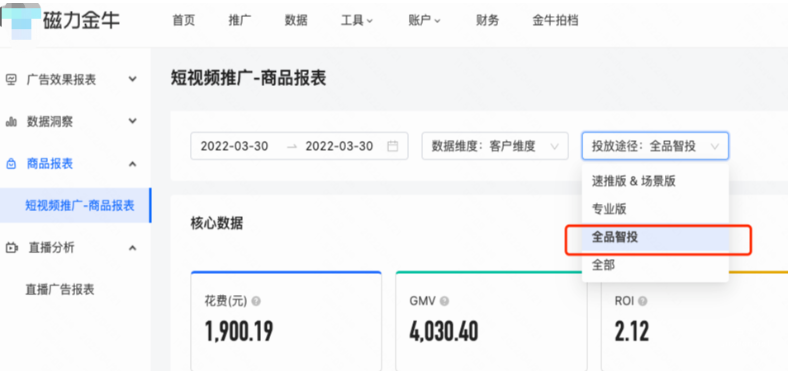Open the 数据 navigation item
This screenshot has height=375, width=789.
pos(296,21)
